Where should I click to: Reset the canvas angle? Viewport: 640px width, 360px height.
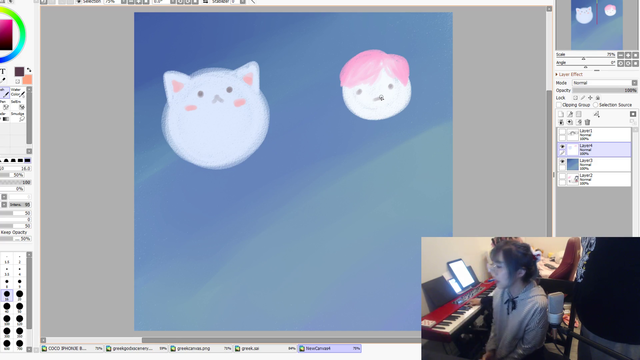click(635, 63)
